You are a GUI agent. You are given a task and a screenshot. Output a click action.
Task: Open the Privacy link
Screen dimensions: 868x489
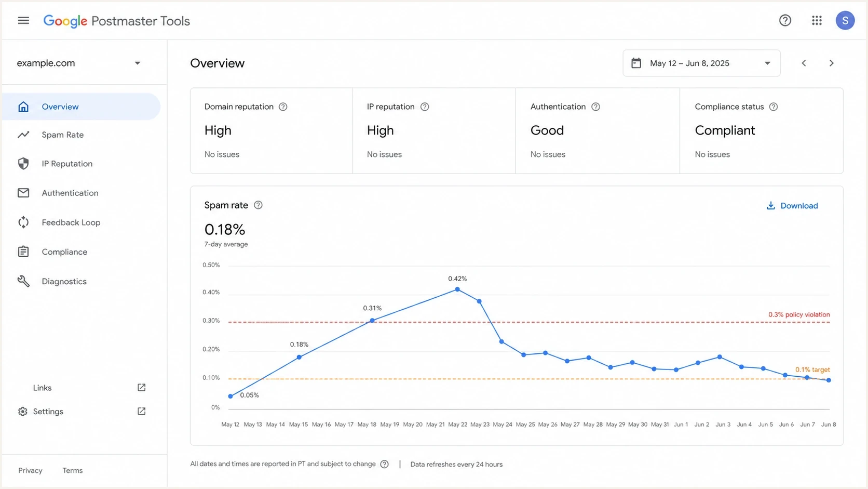30,470
